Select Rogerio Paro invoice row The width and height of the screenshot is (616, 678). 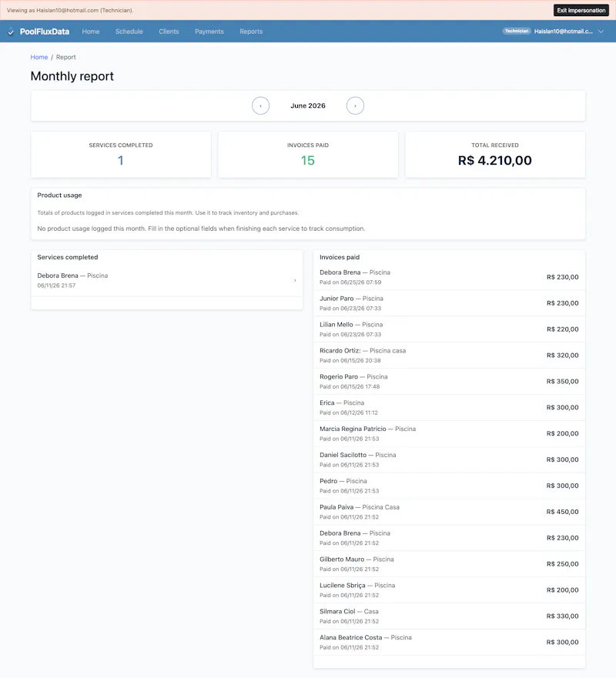[x=449, y=382]
